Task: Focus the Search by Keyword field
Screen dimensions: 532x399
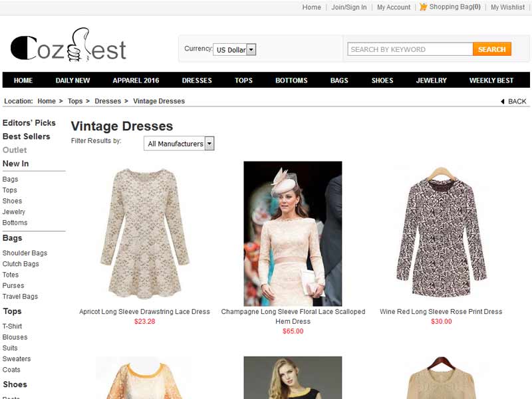Action: pos(410,49)
